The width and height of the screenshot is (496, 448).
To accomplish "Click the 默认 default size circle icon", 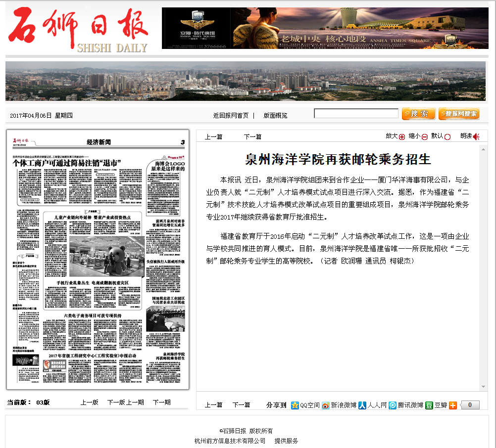I will pos(447,137).
